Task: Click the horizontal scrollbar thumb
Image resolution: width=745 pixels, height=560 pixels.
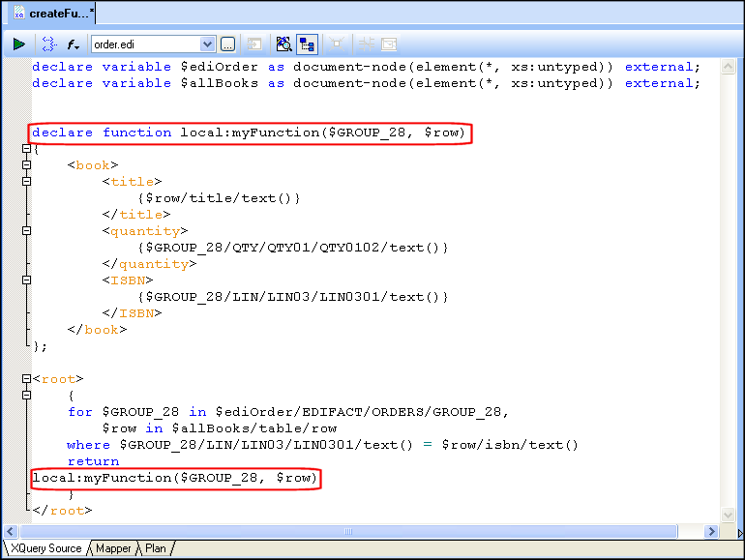Action: (x=348, y=531)
